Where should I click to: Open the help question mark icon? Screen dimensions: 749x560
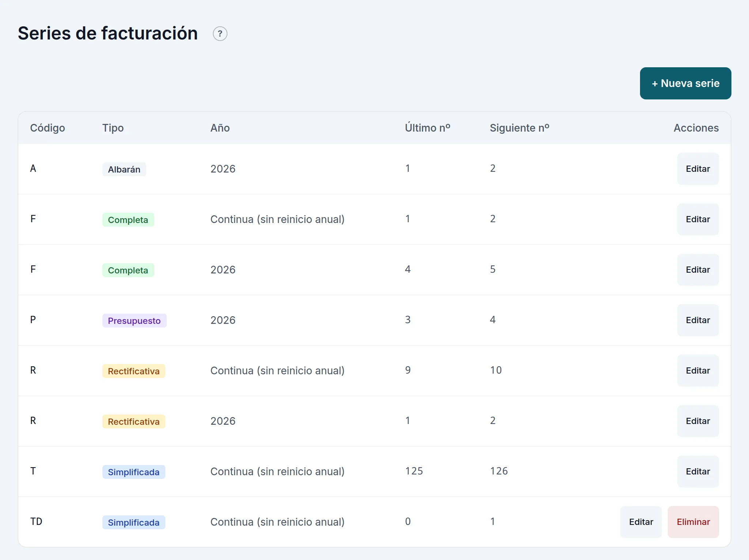[220, 34]
